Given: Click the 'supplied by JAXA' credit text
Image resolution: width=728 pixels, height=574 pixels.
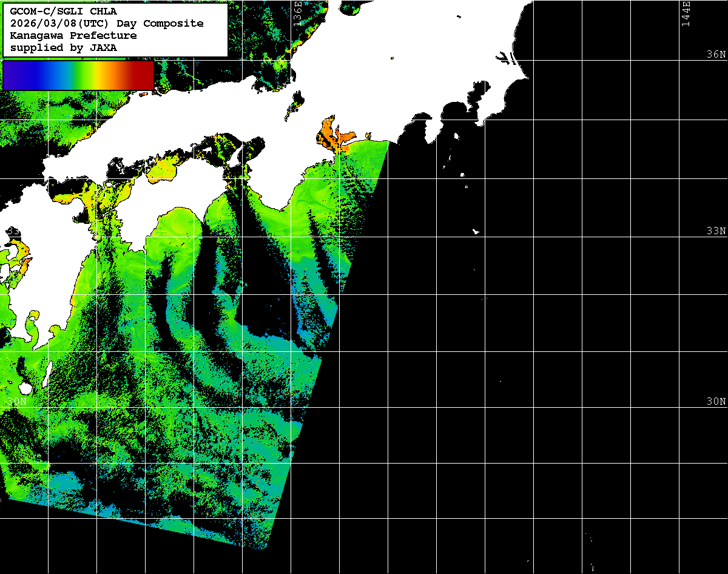Looking at the screenshot, I should [x=64, y=48].
